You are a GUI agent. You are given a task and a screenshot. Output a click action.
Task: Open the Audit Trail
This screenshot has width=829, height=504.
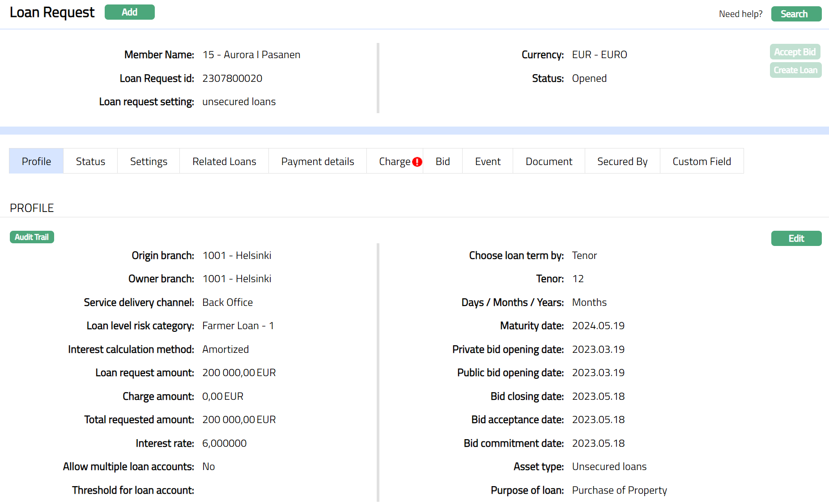[32, 237]
